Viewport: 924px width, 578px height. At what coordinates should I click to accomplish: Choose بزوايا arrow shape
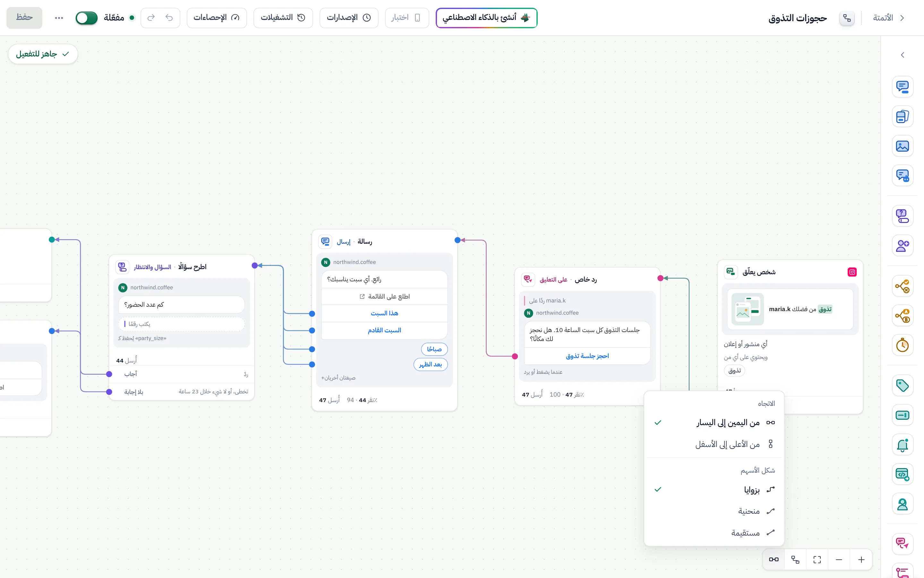point(714,490)
